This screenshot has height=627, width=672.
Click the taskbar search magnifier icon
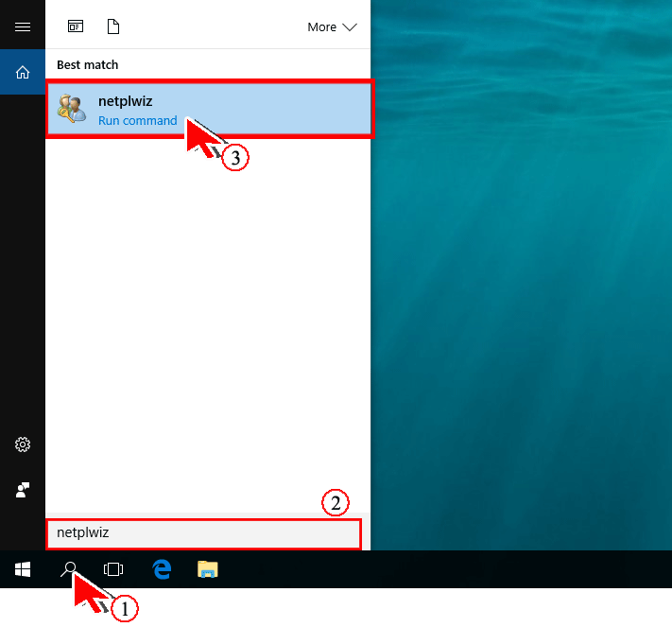click(69, 569)
